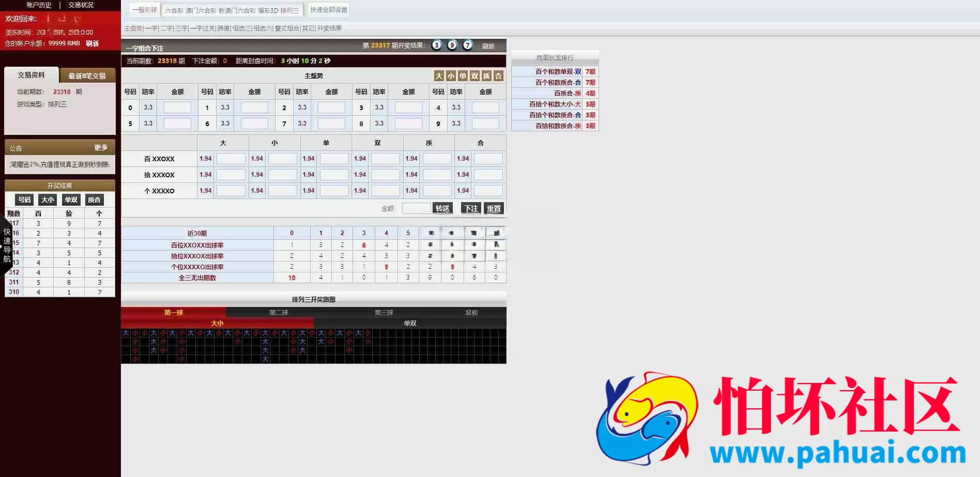Click the amount field for number 0
The image size is (980, 477).
click(x=177, y=107)
